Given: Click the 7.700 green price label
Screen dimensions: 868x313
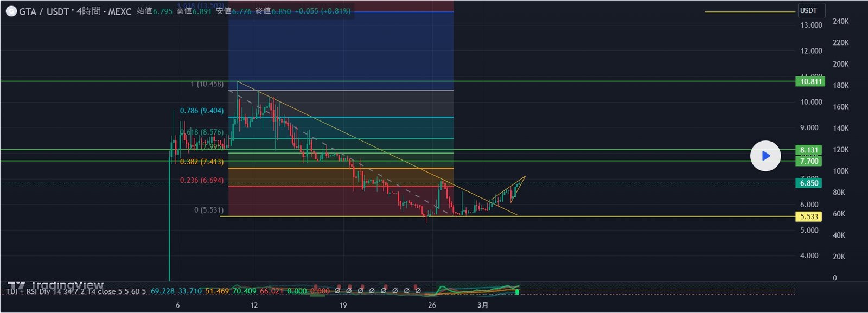Looking at the screenshot, I should (x=808, y=161).
